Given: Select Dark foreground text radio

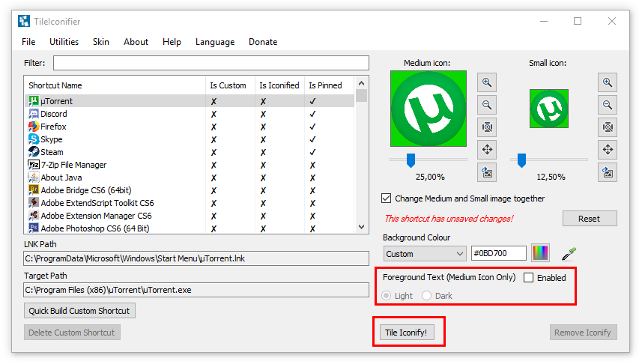Looking at the screenshot, I should [427, 296].
